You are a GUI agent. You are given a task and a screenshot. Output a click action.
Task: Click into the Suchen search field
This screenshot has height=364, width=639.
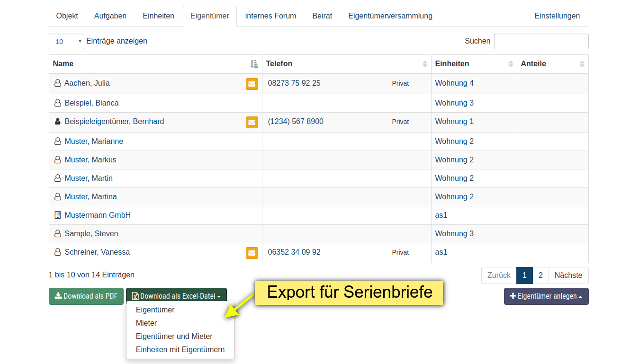point(541,42)
